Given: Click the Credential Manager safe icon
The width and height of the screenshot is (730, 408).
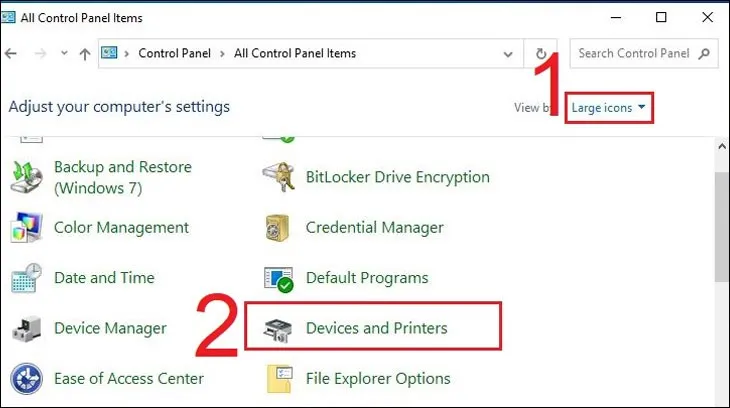Looking at the screenshot, I should (x=278, y=228).
